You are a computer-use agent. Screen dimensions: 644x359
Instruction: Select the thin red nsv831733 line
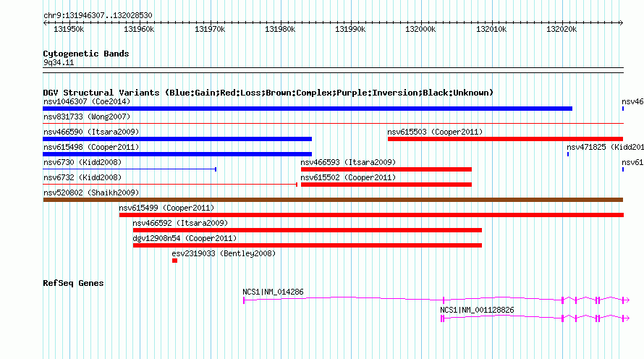(x=333, y=123)
